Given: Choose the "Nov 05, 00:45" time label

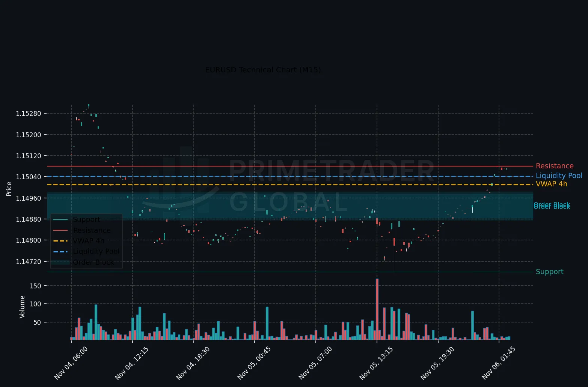Looking at the screenshot, I should 255,363.
